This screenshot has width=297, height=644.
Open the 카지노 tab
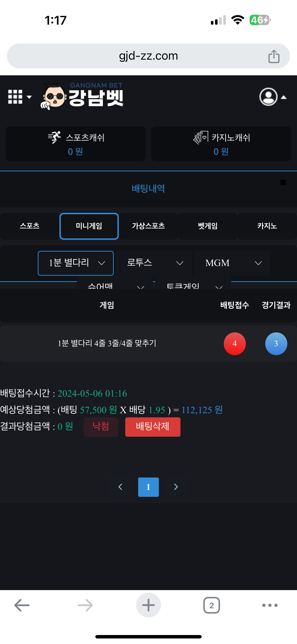267,226
